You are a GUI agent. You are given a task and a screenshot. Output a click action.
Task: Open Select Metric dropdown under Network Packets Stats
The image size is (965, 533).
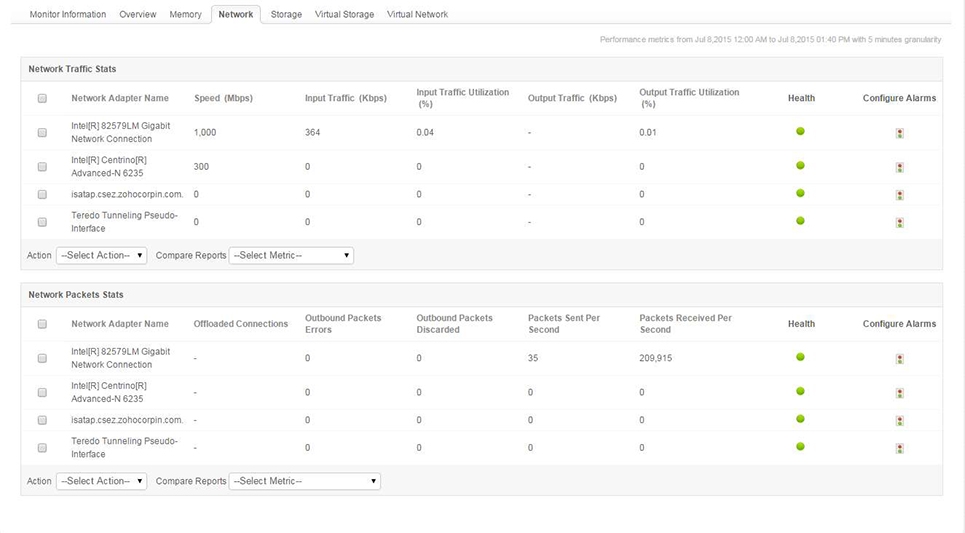[304, 481]
